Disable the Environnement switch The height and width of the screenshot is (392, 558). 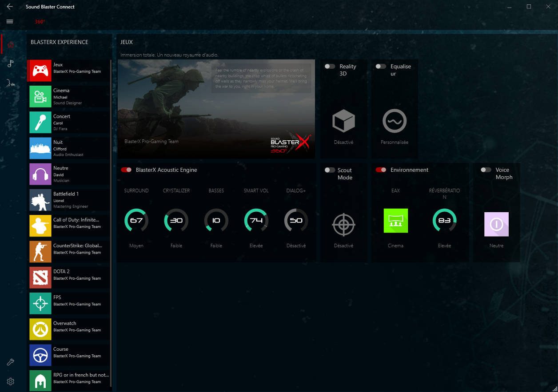381,170
